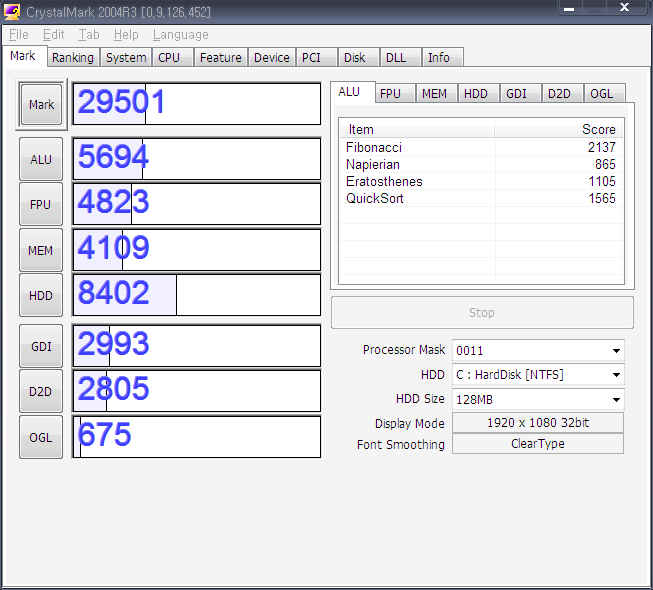Switch to the Disk tab

coord(359,57)
